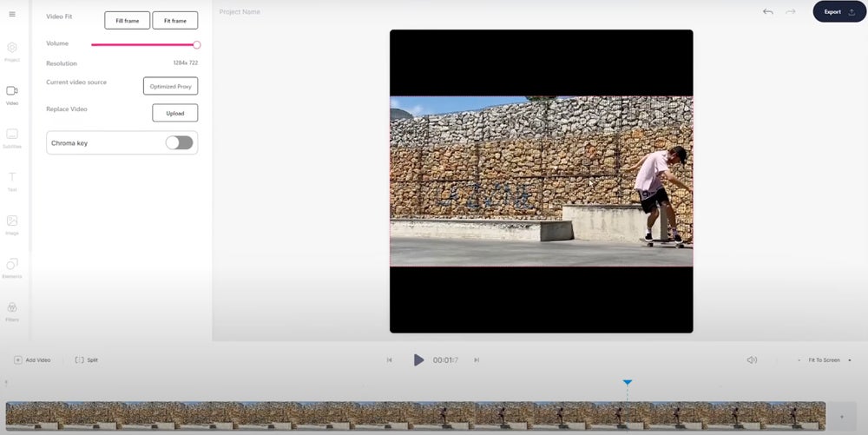Open the Subtitles panel
Viewport: 868px width, 435px height.
tap(12, 137)
